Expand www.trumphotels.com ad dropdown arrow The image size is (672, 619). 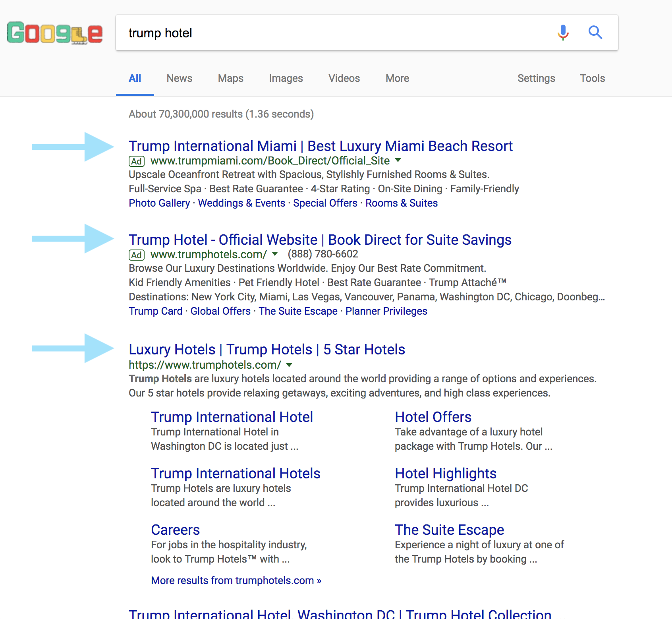point(275,254)
